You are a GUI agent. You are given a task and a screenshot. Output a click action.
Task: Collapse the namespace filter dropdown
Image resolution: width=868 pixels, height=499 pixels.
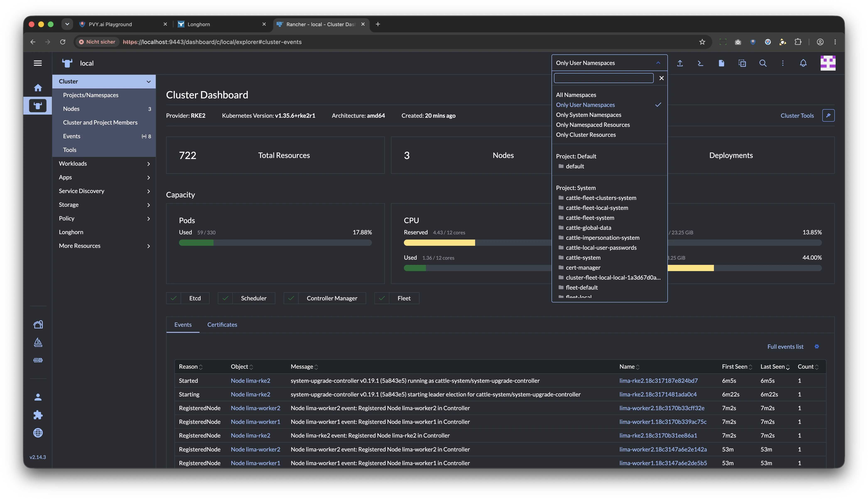point(658,63)
